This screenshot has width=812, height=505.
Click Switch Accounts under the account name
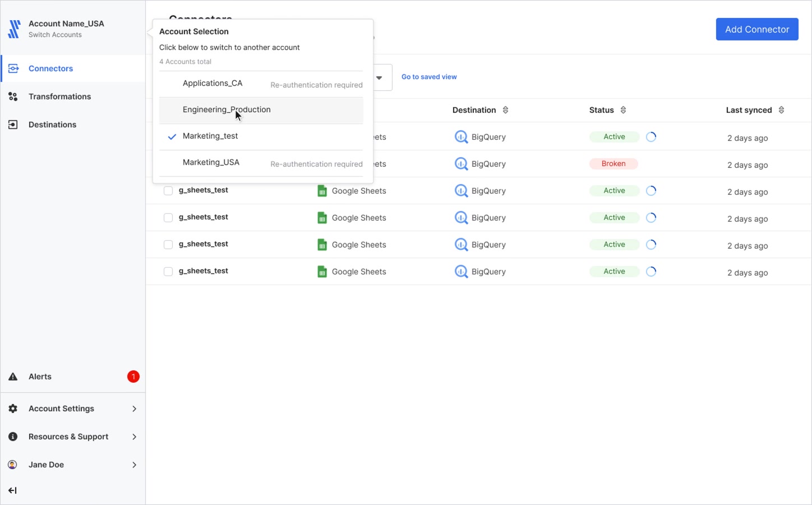[x=55, y=35]
